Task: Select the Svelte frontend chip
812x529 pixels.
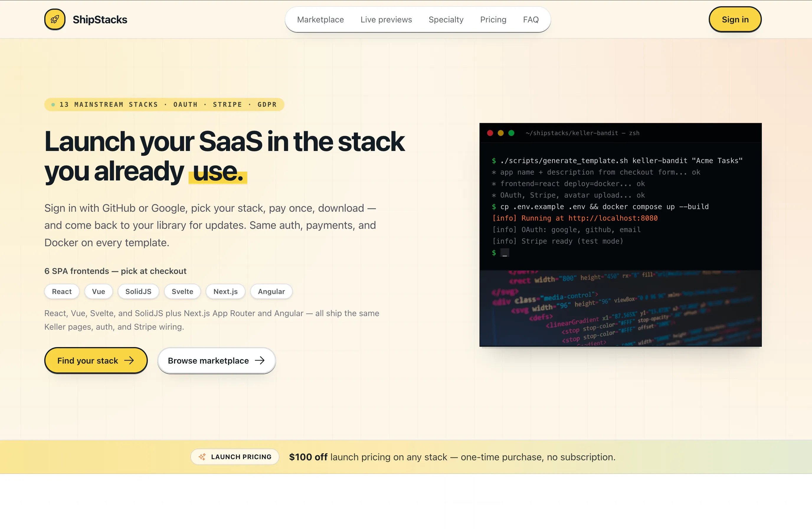Action: click(x=182, y=292)
